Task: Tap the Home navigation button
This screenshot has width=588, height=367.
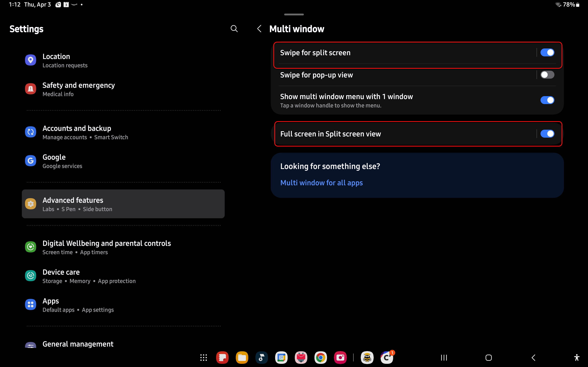Action: click(x=488, y=357)
